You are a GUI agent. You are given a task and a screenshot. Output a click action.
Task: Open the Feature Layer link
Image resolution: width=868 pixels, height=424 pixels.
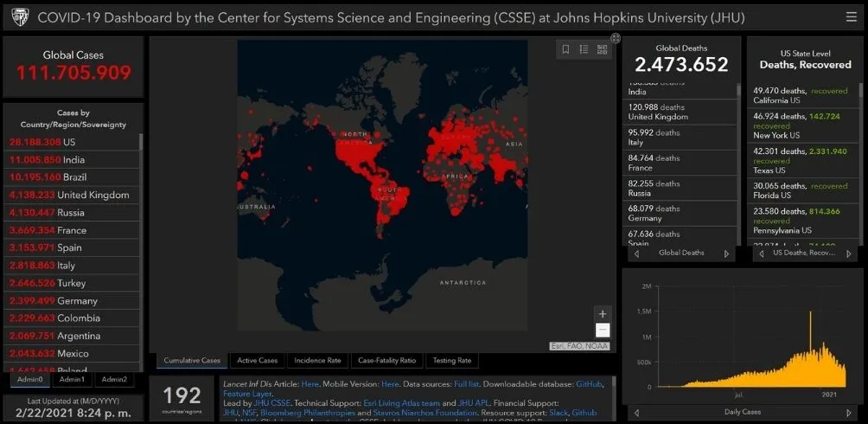pyautogui.click(x=247, y=394)
